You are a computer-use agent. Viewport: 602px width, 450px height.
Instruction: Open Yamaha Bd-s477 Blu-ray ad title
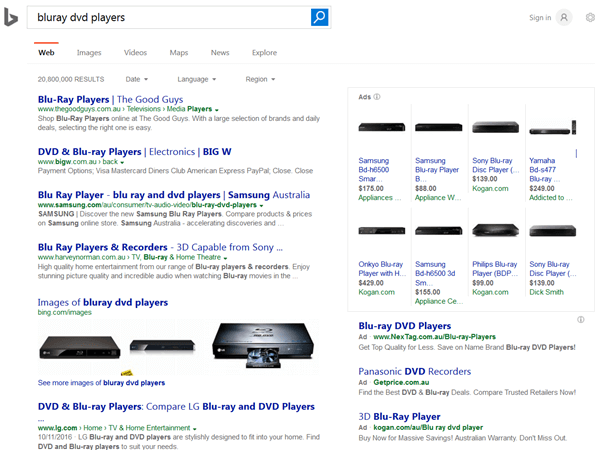(544, 170)
